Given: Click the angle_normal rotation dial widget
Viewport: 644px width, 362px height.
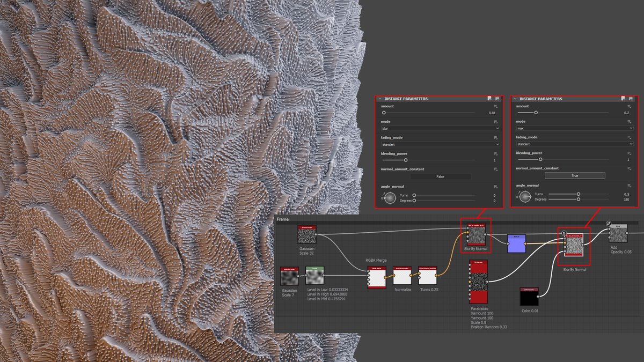Looking at the screenshot, I should pos(390,197).
